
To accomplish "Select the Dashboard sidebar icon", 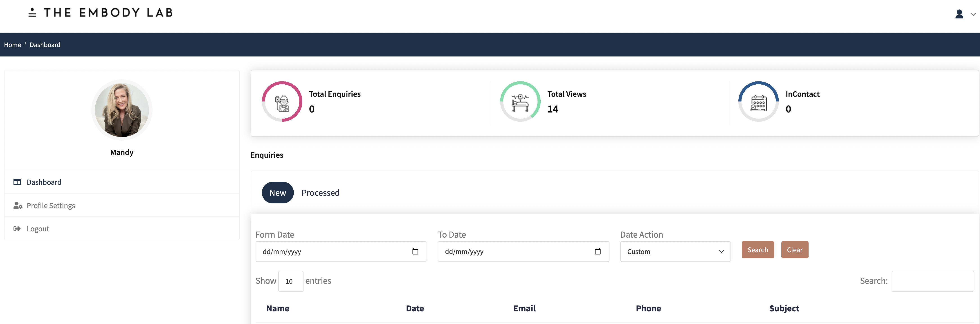I will pyautogui.click(x=17, y=182).
